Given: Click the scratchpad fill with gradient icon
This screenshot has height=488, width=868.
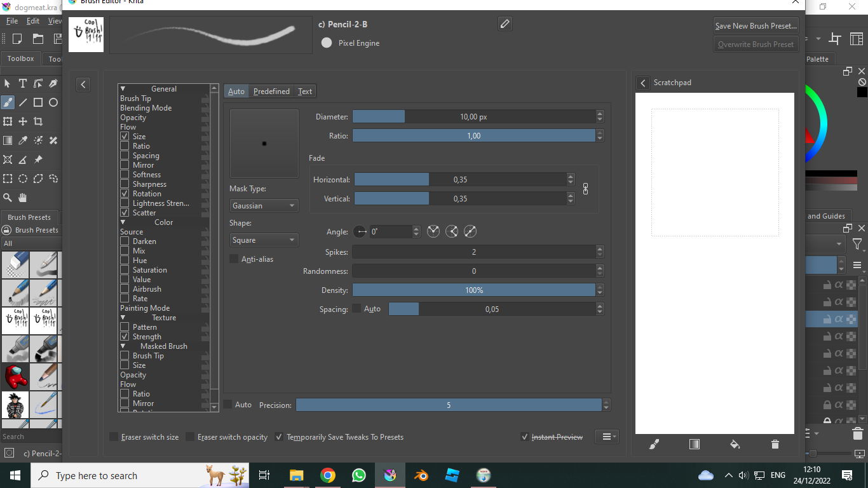Looking at the screenshot, I should pyautogui.click(x=695, y=444).
